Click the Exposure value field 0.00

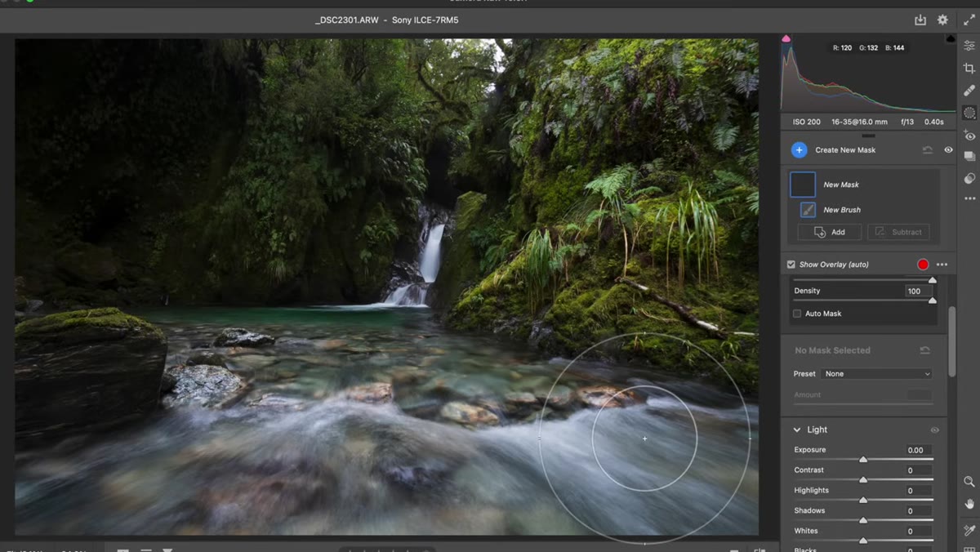918,450
